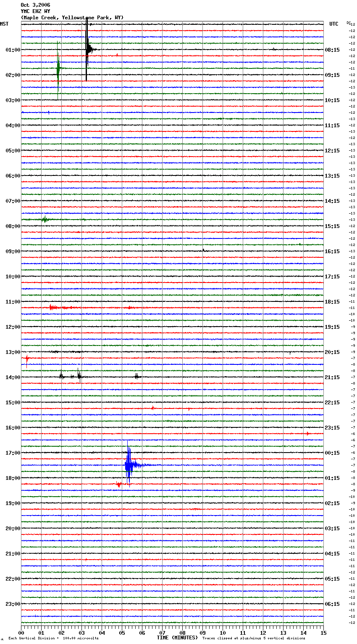Click the 00:15 UTC time label

point(332,453)
